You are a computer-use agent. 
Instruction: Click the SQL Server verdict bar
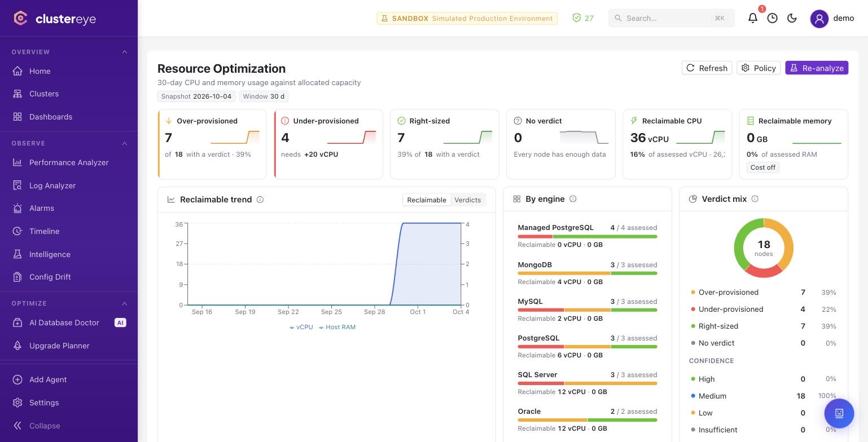click(588, 383)
